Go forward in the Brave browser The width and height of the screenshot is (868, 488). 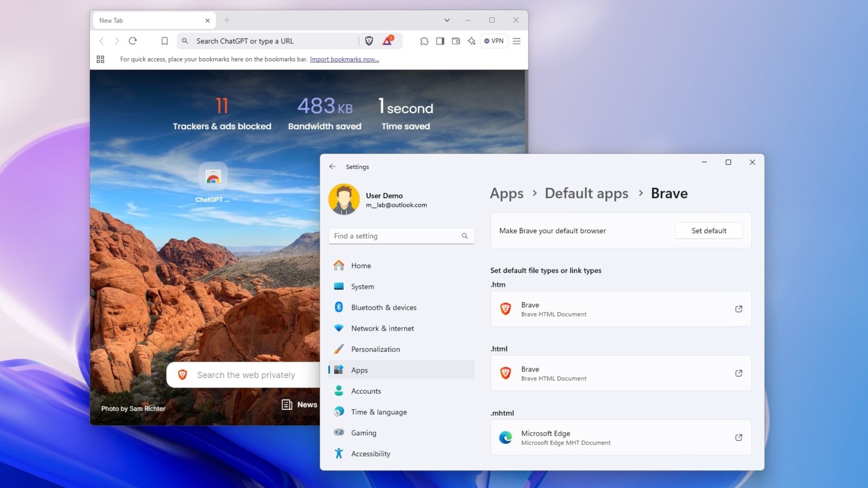tap(117, 41)
